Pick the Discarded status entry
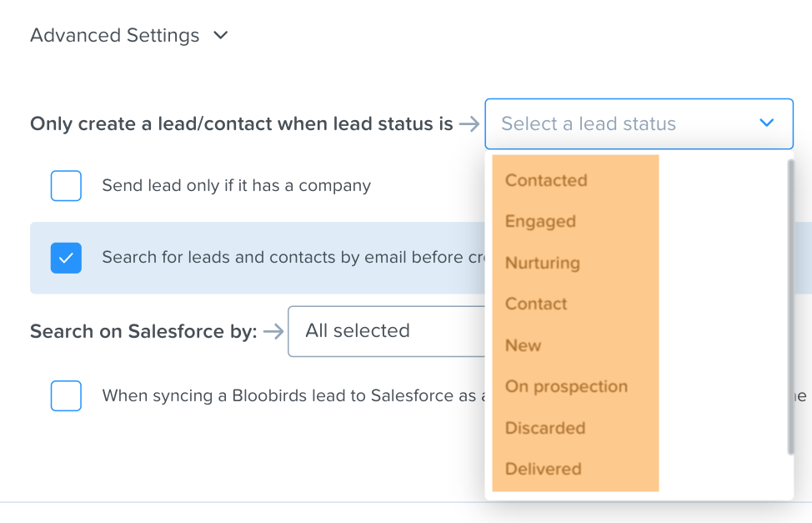 click(544, 428)
